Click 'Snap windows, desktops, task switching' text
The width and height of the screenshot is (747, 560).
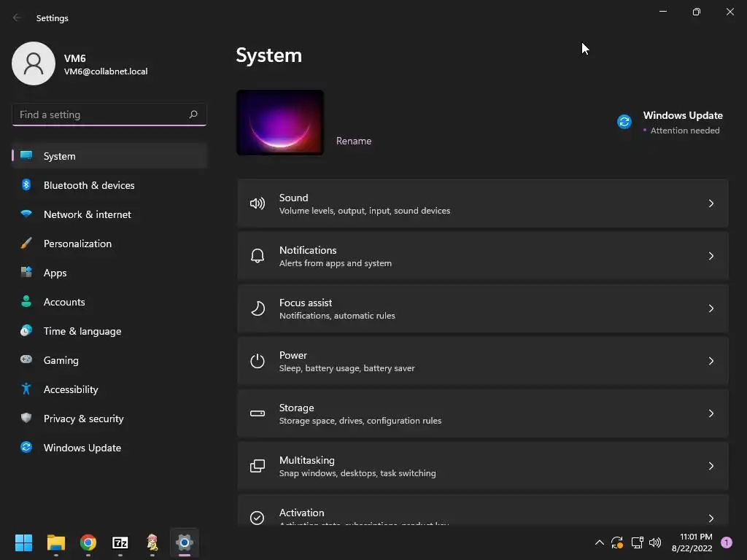357,472
